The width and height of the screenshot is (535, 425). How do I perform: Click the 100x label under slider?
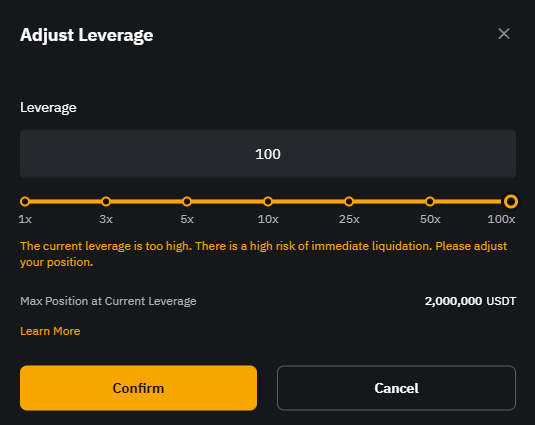[501, 219]
